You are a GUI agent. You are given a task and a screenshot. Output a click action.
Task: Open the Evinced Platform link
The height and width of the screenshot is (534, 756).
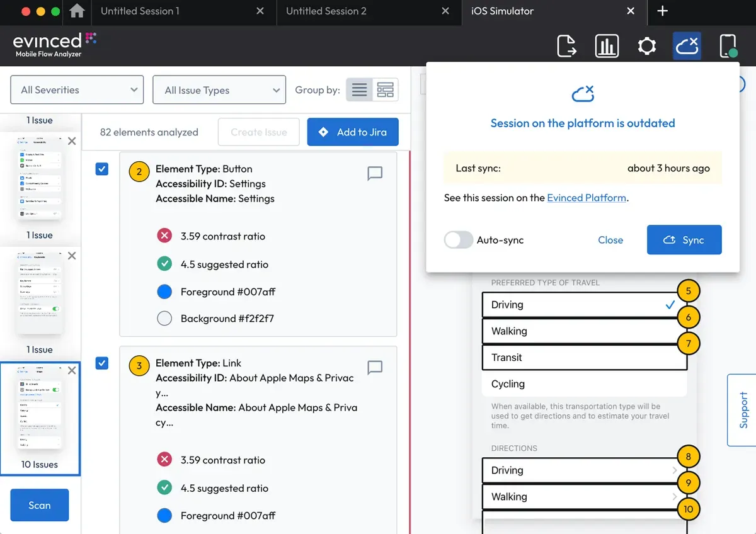[x=587, y=198]
